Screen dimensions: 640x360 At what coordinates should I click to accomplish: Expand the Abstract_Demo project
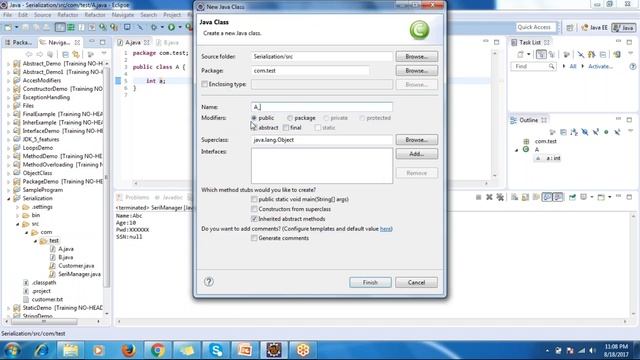(x=9, y=64)
